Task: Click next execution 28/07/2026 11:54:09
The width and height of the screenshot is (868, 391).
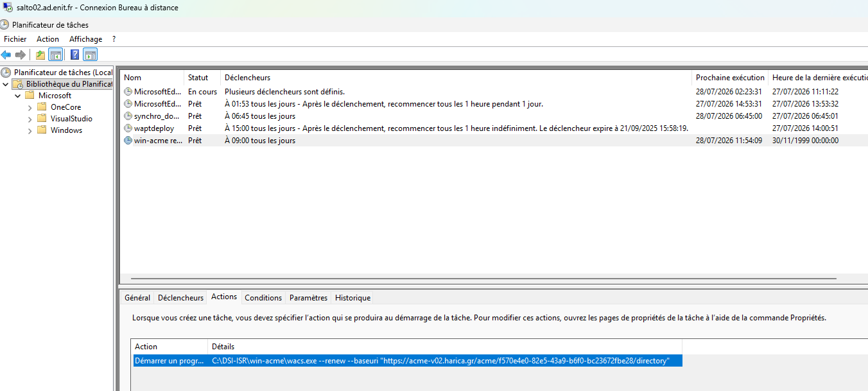Action: (729, 141)
